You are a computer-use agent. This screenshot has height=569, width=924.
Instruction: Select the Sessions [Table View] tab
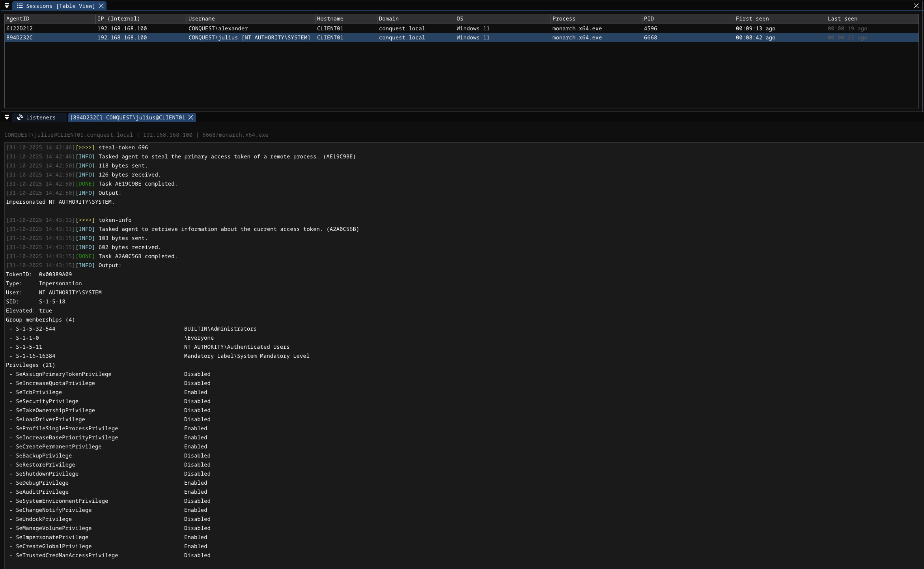[x=60, y=6]
